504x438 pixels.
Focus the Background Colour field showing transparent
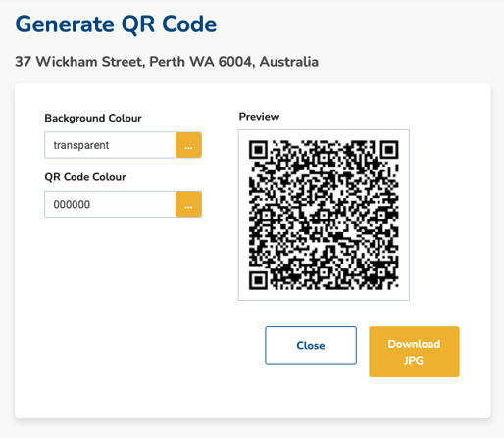[111, 145]
